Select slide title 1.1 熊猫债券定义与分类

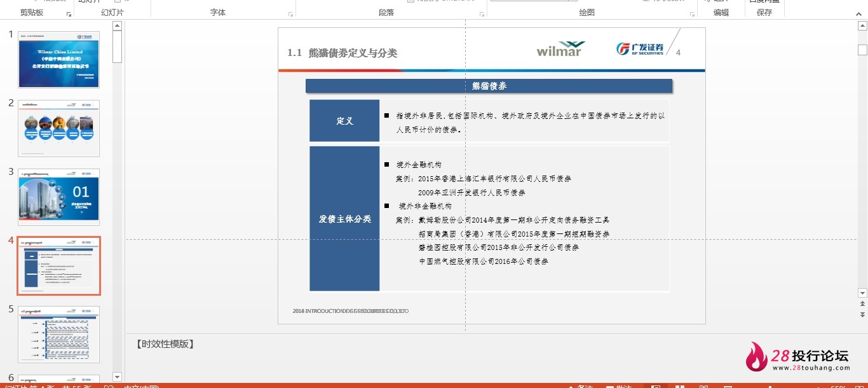point(342,53)
